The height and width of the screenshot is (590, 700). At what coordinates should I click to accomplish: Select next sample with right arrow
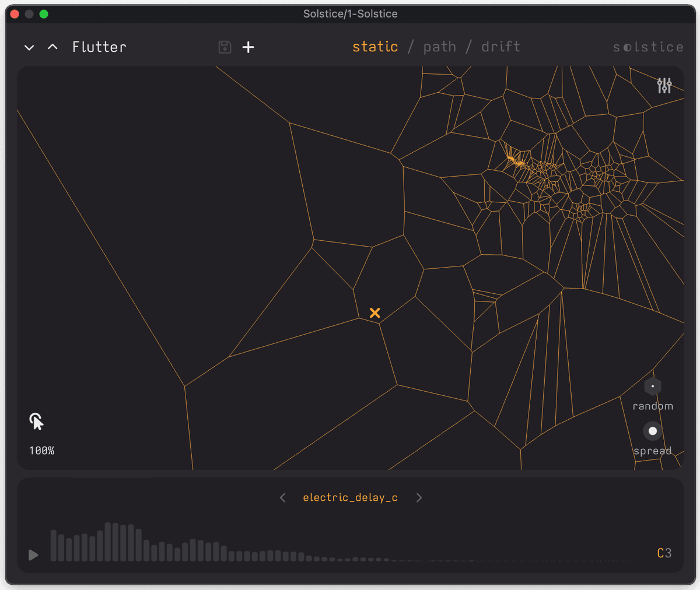click(x=419, y=497)
